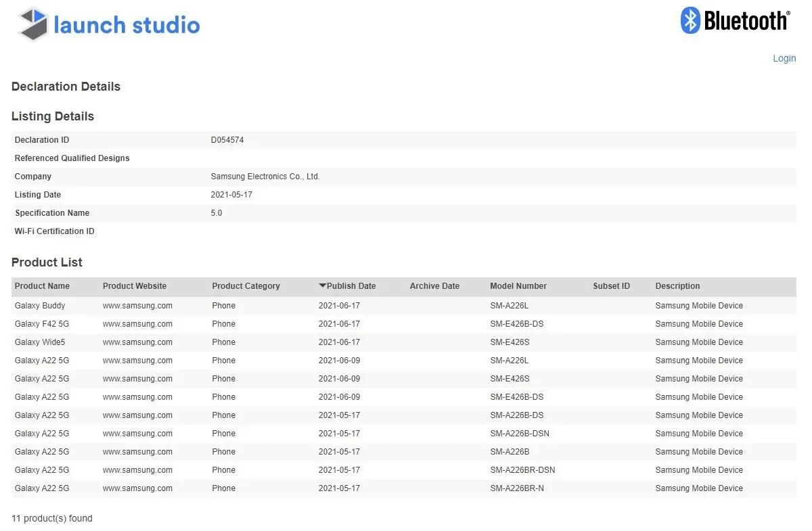Click the Declaration ID value D054574
The image size is (812, 531).
click(227, 140)
